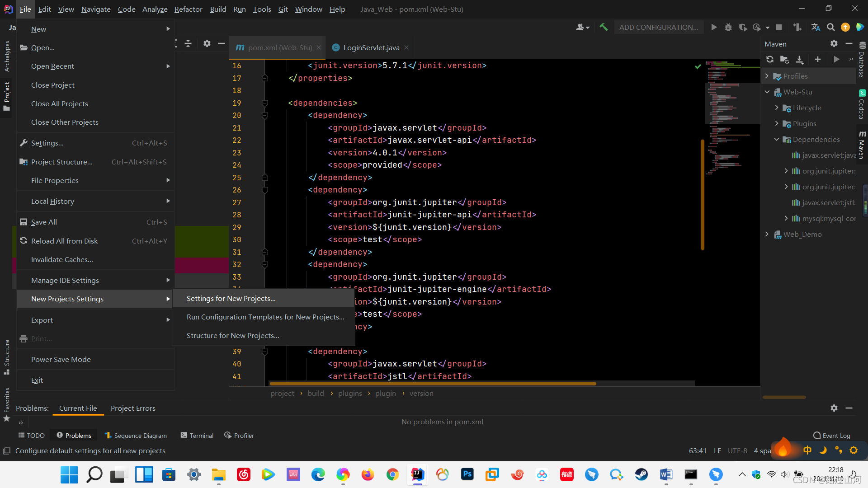The height and width of the screenshot is (488, 868).
Task: Click the Maven add project plus icon
Action: click(817, 59)
